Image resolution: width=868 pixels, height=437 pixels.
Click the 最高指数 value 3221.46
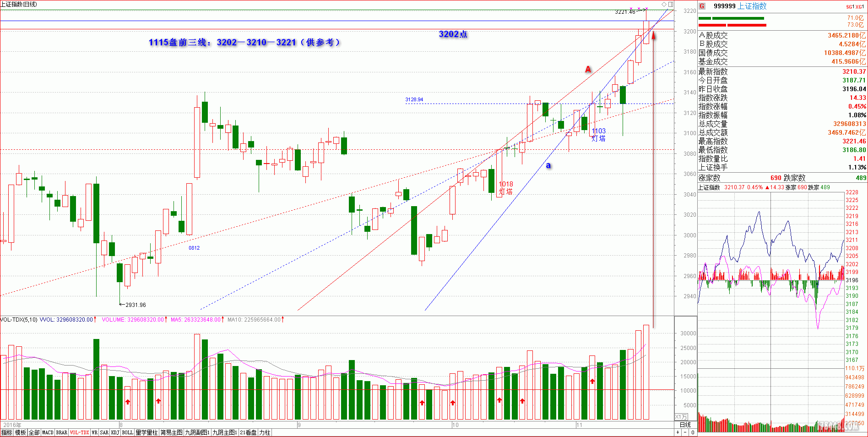[x=854, y=141]
